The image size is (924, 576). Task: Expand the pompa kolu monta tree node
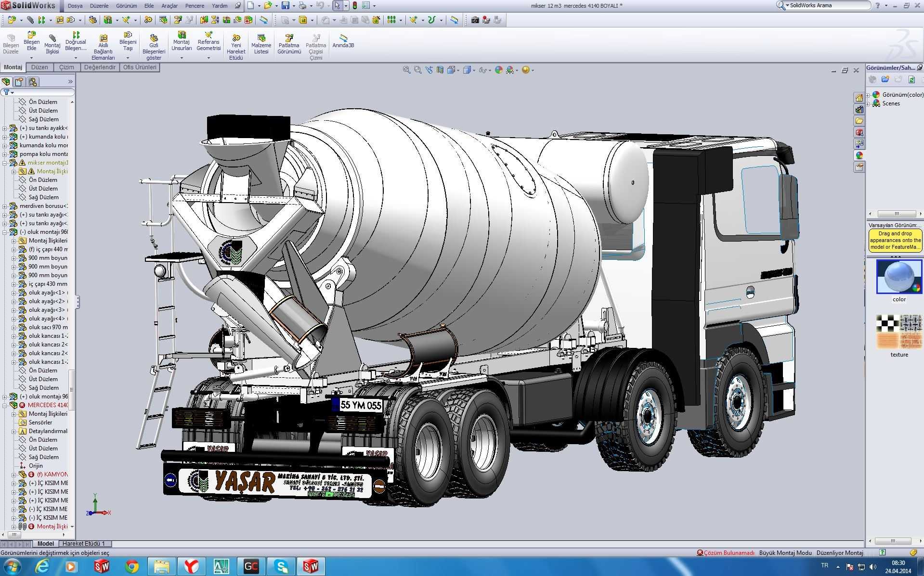point(5,154)
